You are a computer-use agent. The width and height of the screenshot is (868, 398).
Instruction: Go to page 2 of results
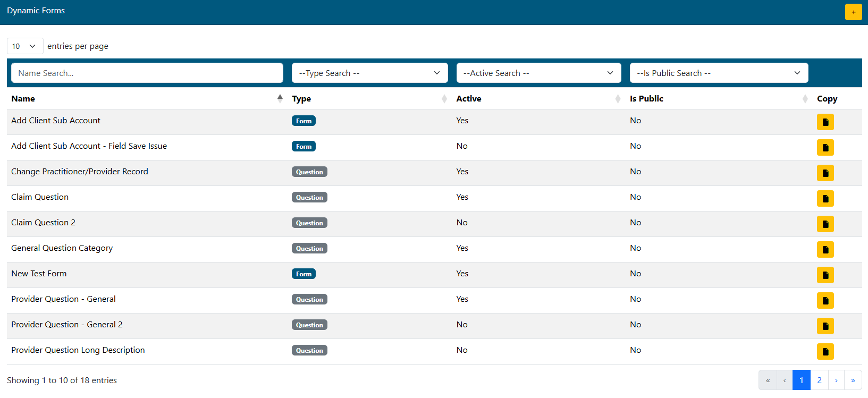(819, 380)
